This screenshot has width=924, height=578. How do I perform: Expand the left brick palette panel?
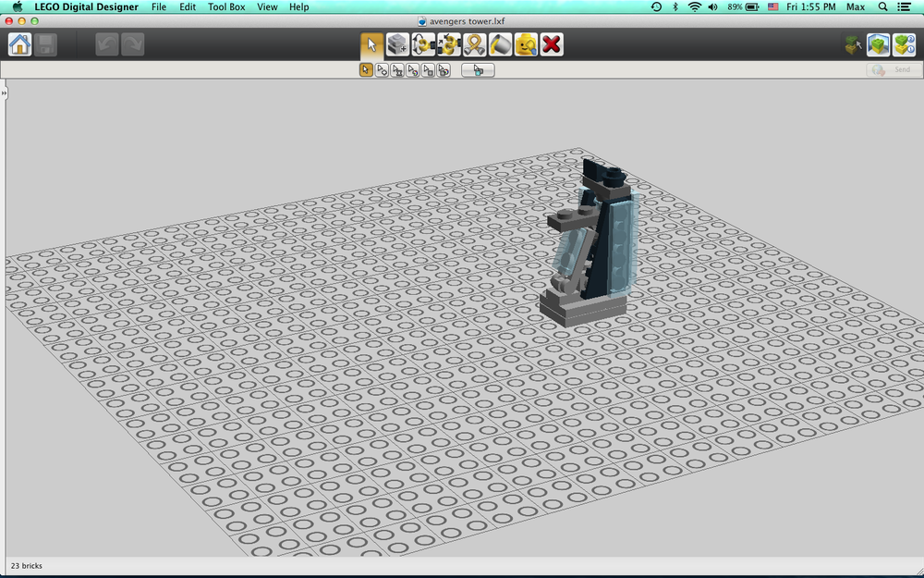tap(4, 93)
